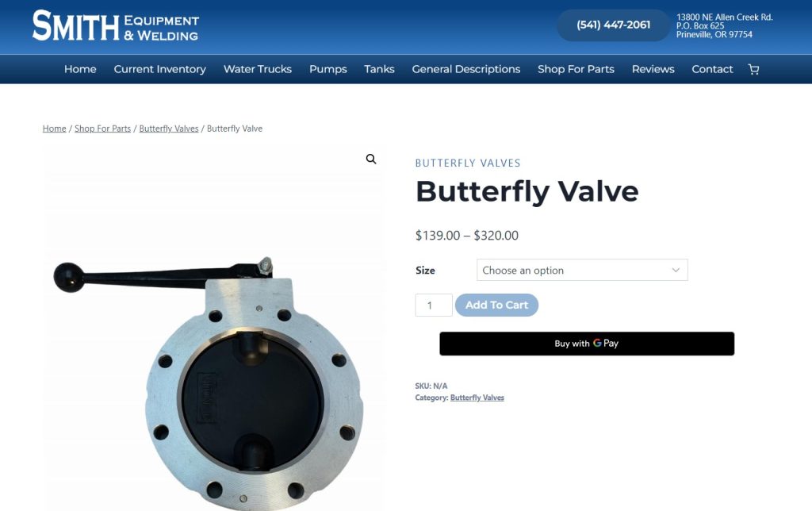Screen dimensions: 812x511
Task: Go to Shop For Parts menu
Action: pos(576,70)
